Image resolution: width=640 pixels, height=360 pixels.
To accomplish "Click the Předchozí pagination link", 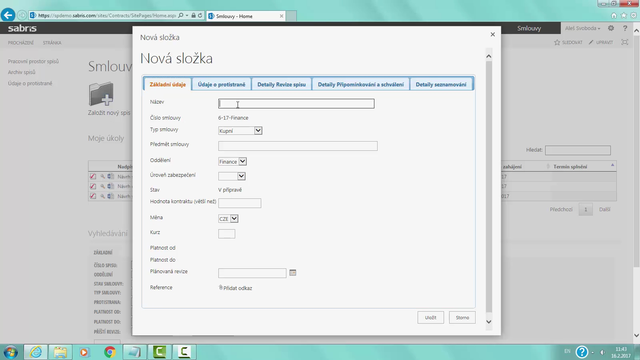I will [561, 209].
